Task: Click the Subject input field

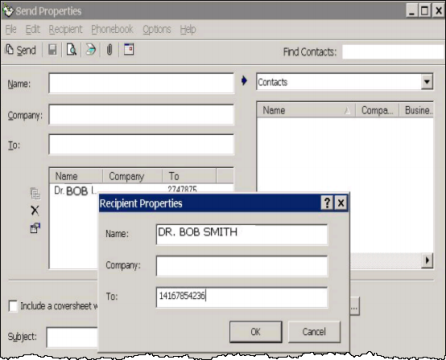Action: [x=72, y=337]
